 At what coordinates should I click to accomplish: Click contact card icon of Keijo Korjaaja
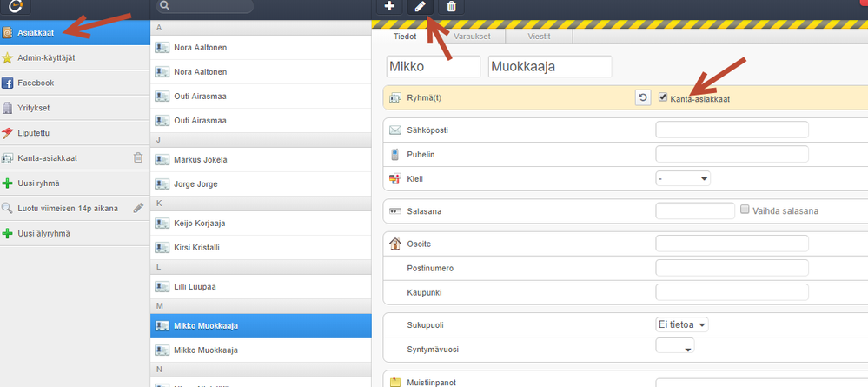tap(162, 223)
